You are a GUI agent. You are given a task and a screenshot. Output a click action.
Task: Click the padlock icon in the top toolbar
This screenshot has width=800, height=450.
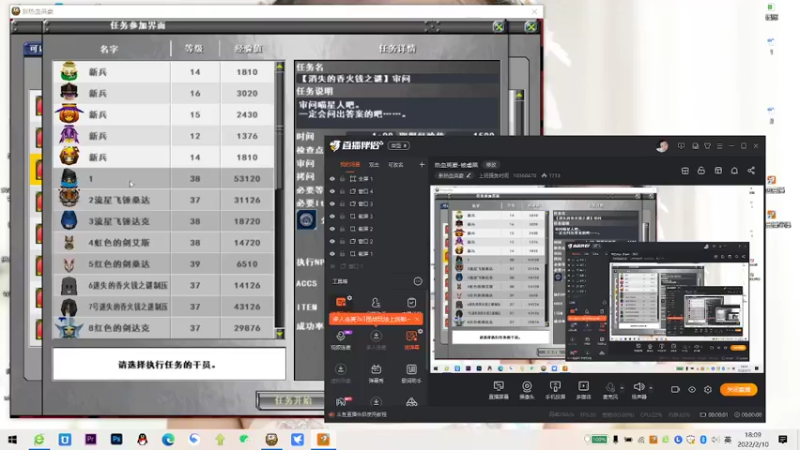pyautogui.click(x=701, y=170)
